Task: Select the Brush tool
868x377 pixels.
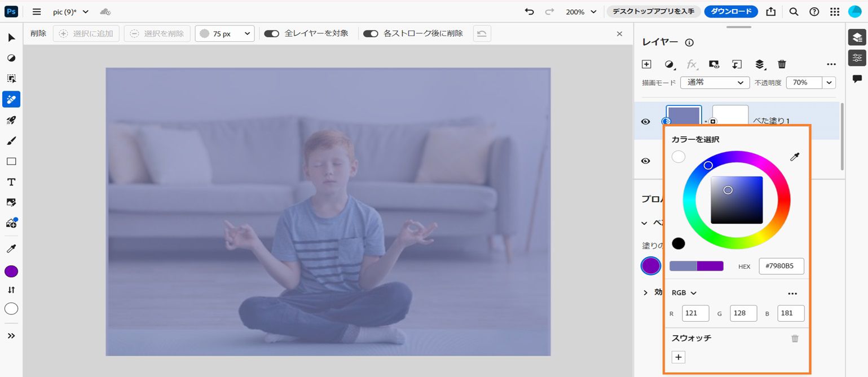Action: 11,140
